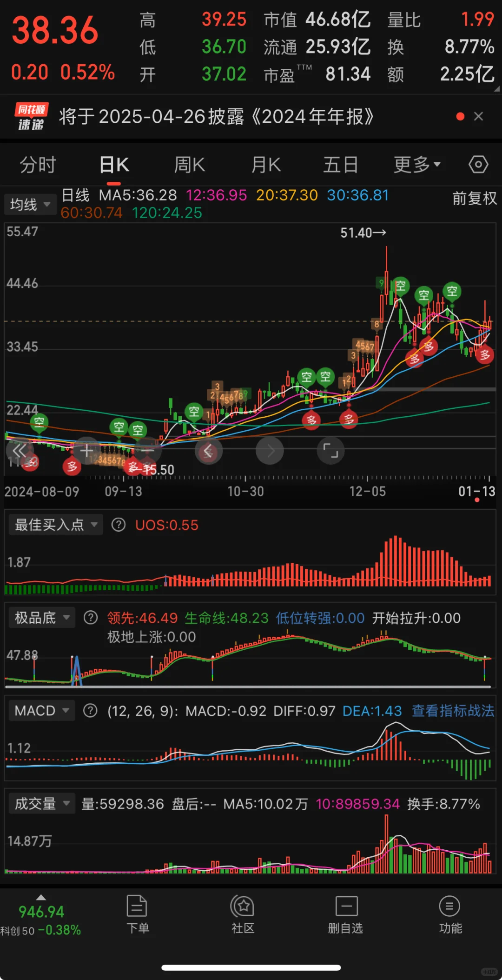The image size is (502, 980).
Task: Tap the 同花顺速递 news logo
Action: click(31, 117)
